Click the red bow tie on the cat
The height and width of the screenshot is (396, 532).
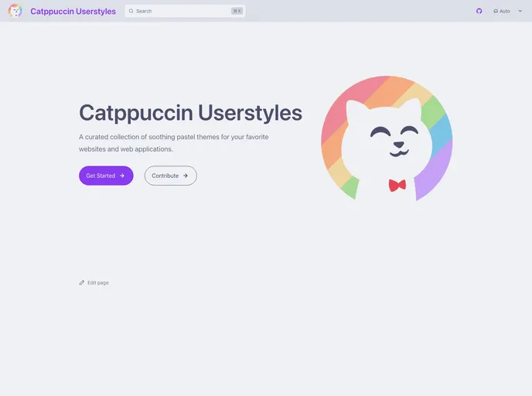coord(397,185)
